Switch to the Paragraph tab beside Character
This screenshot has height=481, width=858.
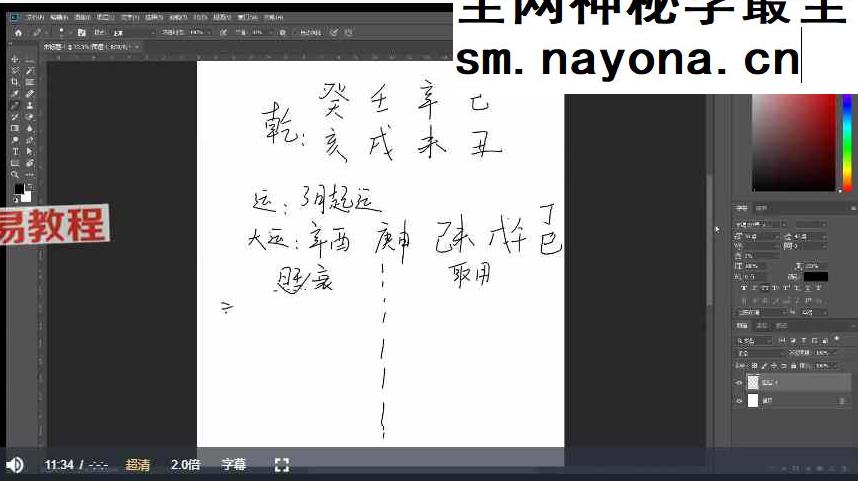point(761,208)
